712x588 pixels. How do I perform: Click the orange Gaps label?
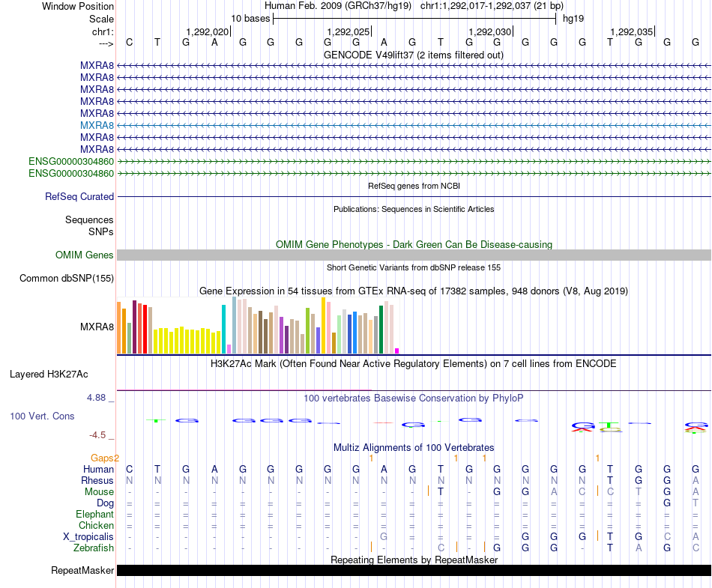104,458
